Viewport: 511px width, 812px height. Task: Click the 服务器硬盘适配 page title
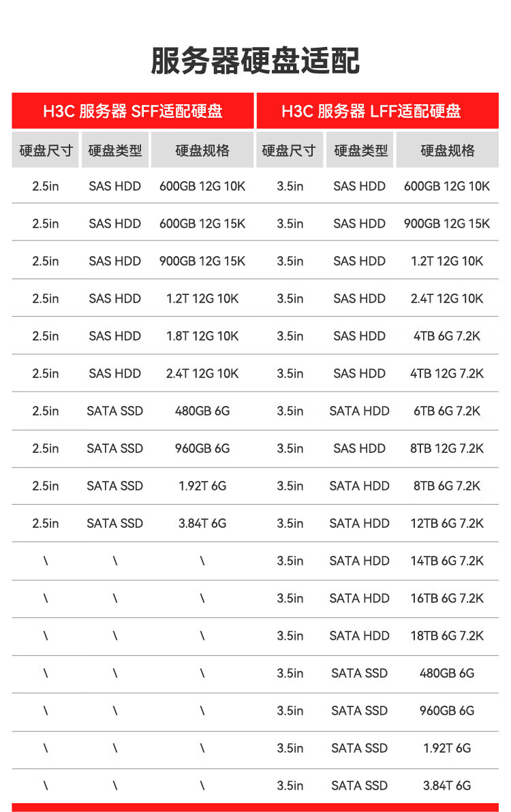(255, 61)
